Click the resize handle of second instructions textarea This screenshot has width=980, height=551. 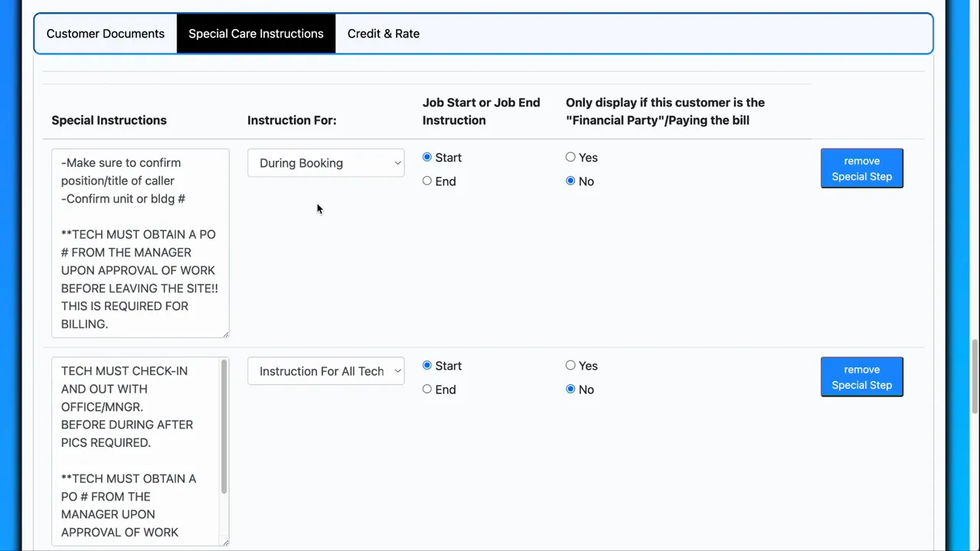click(225, 542)
